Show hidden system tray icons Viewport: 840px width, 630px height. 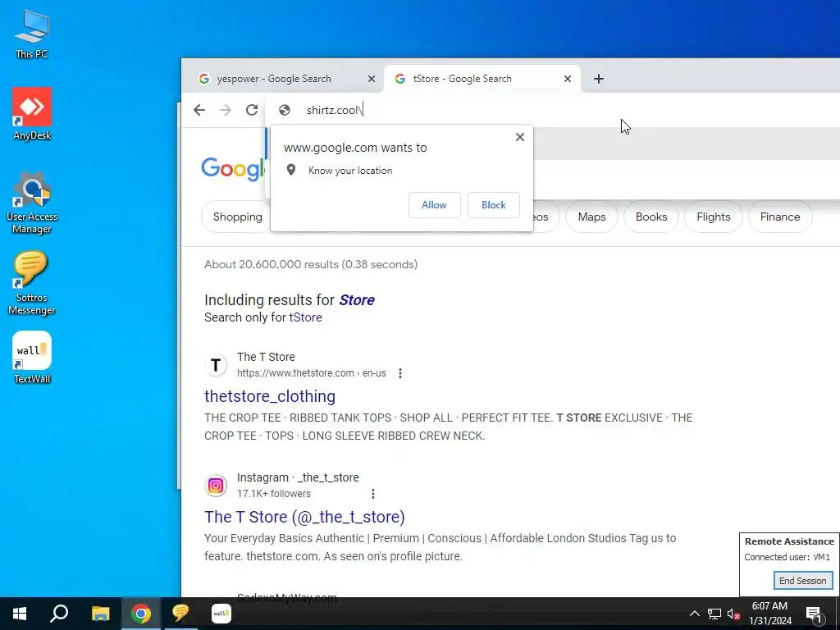click(694, 614)
